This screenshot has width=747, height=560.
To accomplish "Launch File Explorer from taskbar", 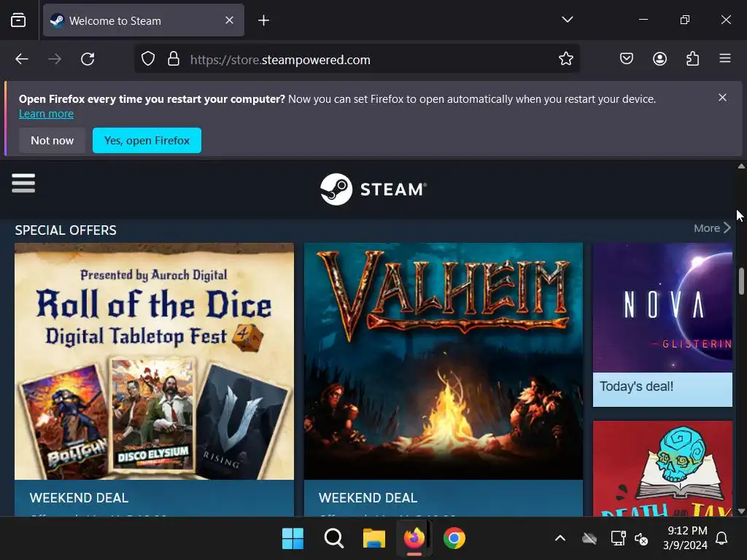I will click(x=374, y=539).
